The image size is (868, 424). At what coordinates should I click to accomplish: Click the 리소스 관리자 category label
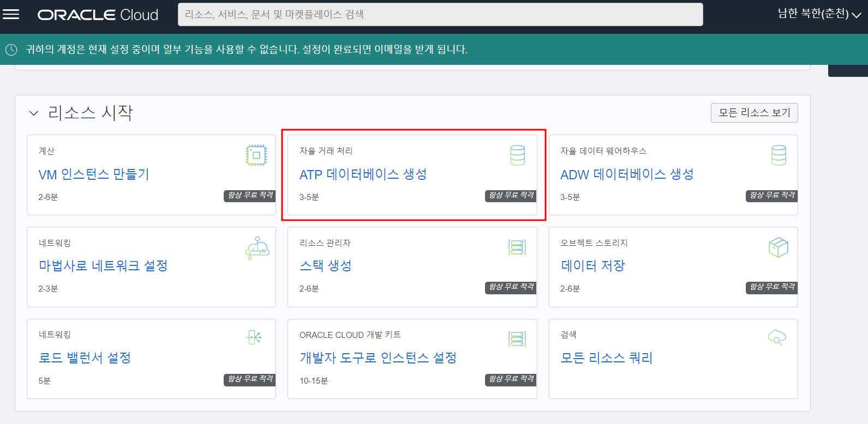(x=325, y=243)
